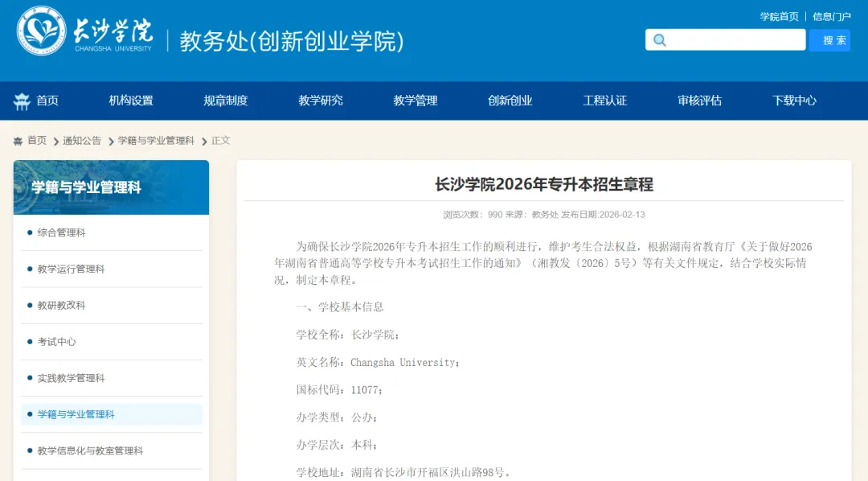
Task: Click the 教务处(创新创业学院) site title
Action: coord(292,41)
